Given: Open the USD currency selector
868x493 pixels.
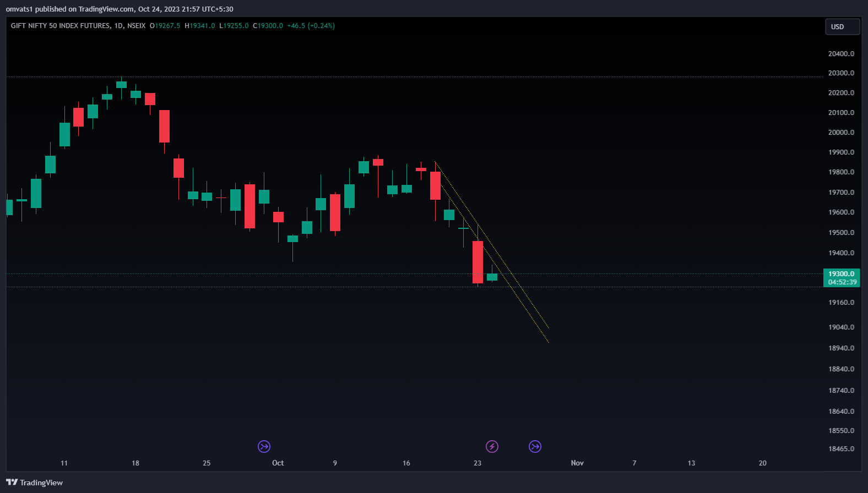Looking at the screenshot, I should point(842,26).
